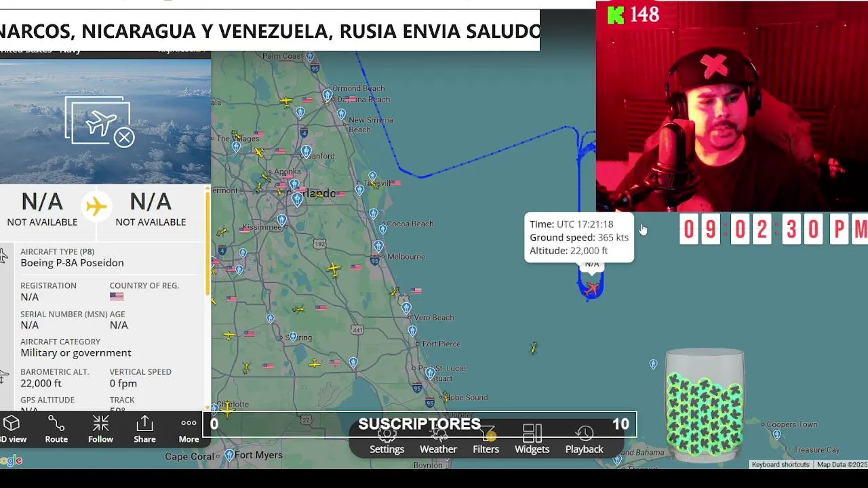Screen dimensions: 868x488
Task: Open the Keyboard shortcuts link
Action: coord(781,465)
